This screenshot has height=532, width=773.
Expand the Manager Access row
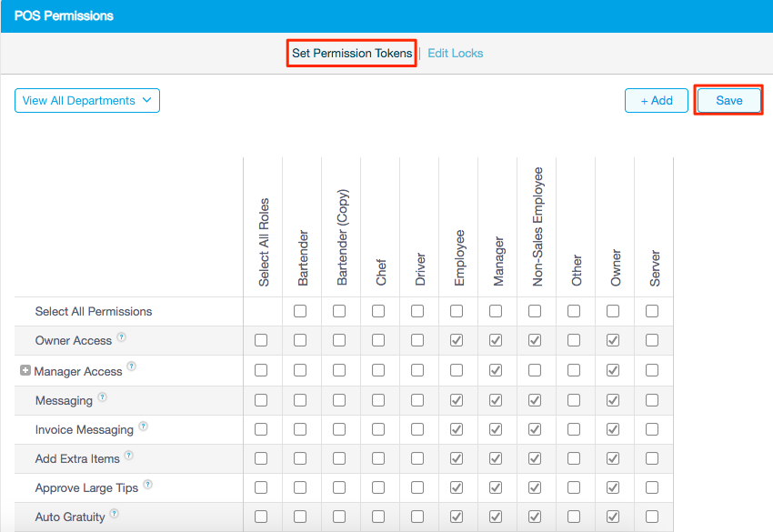[x=25, y=369]
